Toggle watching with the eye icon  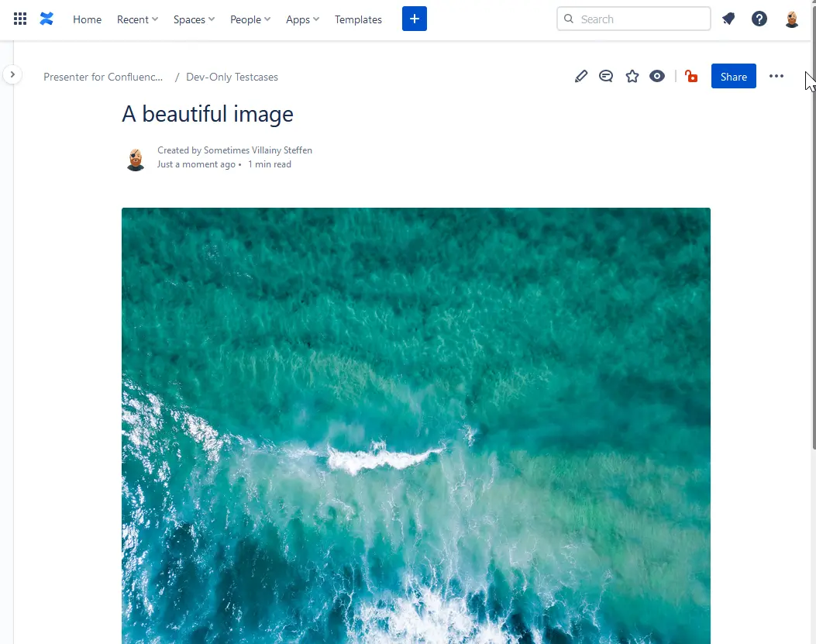tap(657, 76)
